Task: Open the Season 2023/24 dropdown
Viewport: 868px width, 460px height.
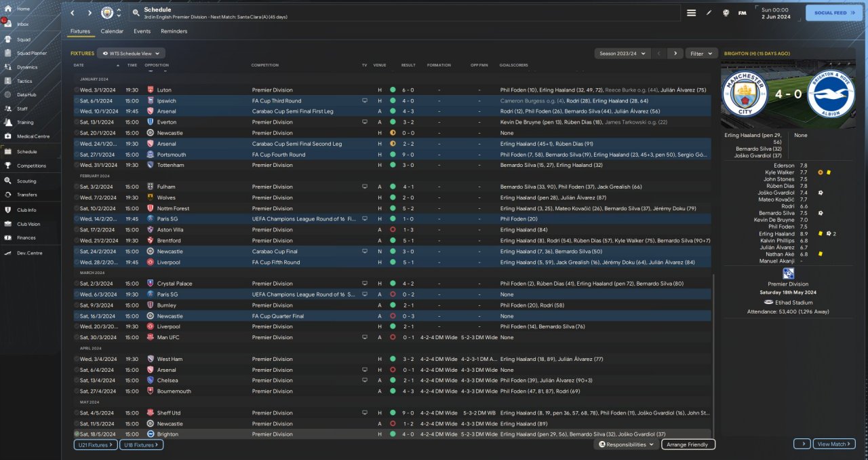Action: pos(622,53)
